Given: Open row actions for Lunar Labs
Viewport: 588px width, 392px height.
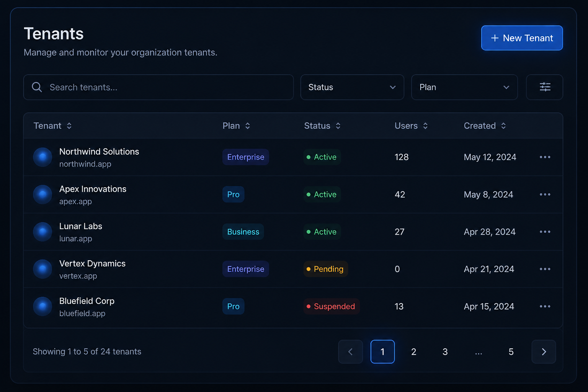Looking at the screenshot, I should (x=545, y=232).
